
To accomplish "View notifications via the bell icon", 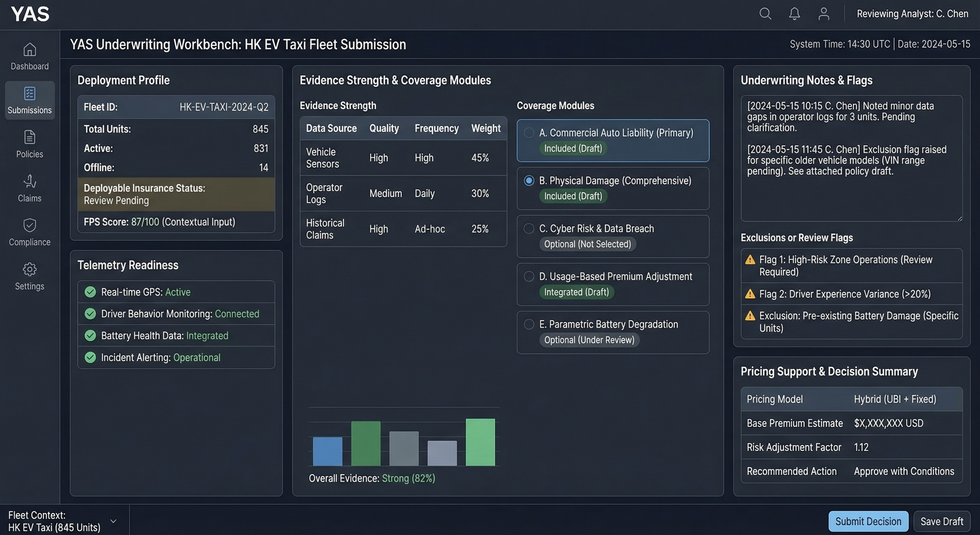I will pos(795,14).
